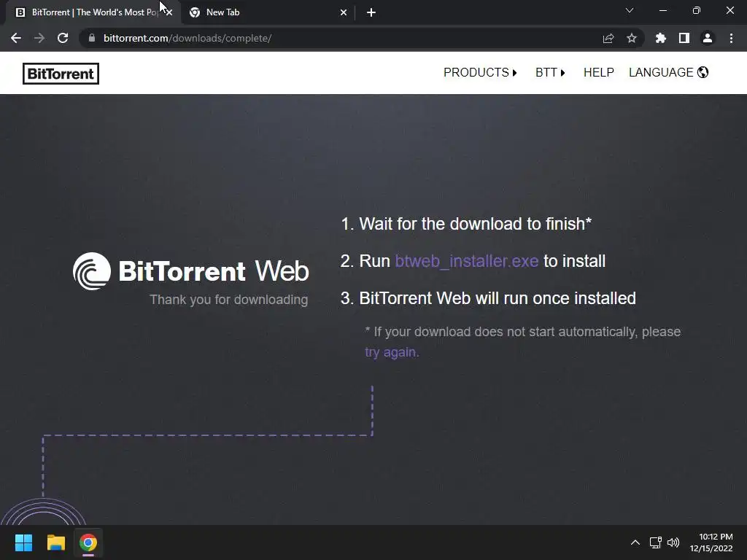Open the Windows Start menu
Screen dimensions: 747x560
(23, 542)
